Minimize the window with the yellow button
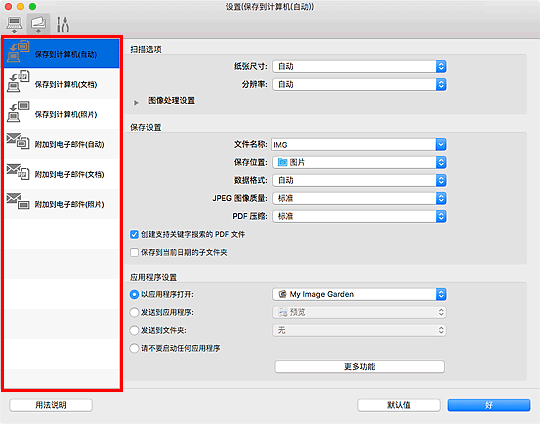Screen dimensions: 540x424 (x=21, y=7)
